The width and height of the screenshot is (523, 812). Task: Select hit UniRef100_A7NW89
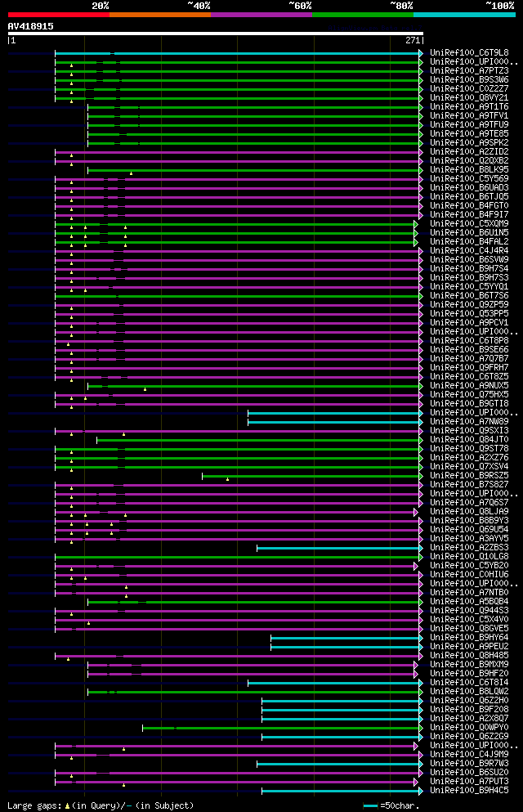469,422
